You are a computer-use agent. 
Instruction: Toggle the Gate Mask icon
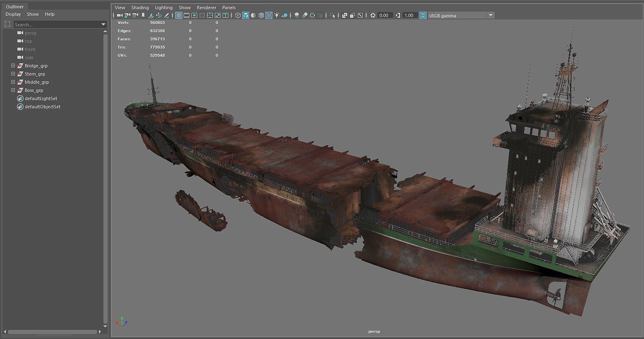pyautogui.click(x=202, y=15)
